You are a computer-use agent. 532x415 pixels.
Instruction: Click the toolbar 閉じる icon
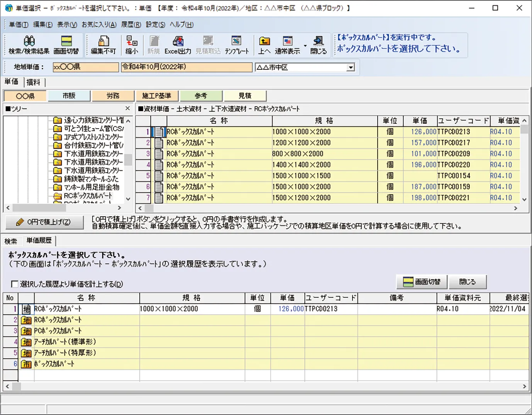pyautogui.click(x=318, y=41)
